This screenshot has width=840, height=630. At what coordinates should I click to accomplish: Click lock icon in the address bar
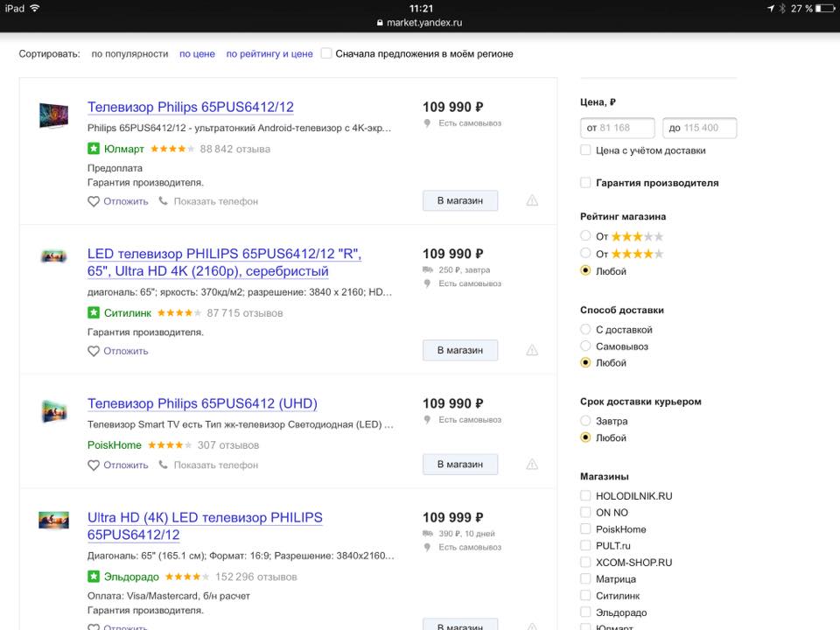[380, 23]
